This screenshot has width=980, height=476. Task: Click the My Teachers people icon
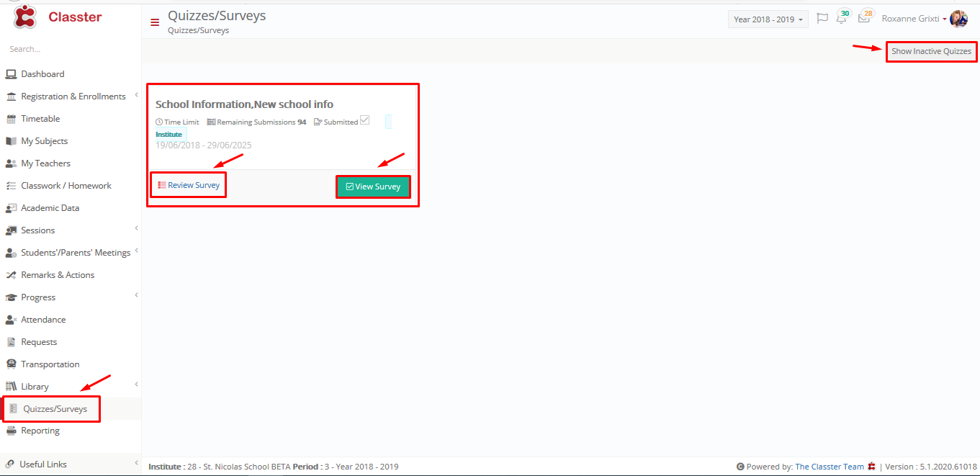click(x=11, y=163)
